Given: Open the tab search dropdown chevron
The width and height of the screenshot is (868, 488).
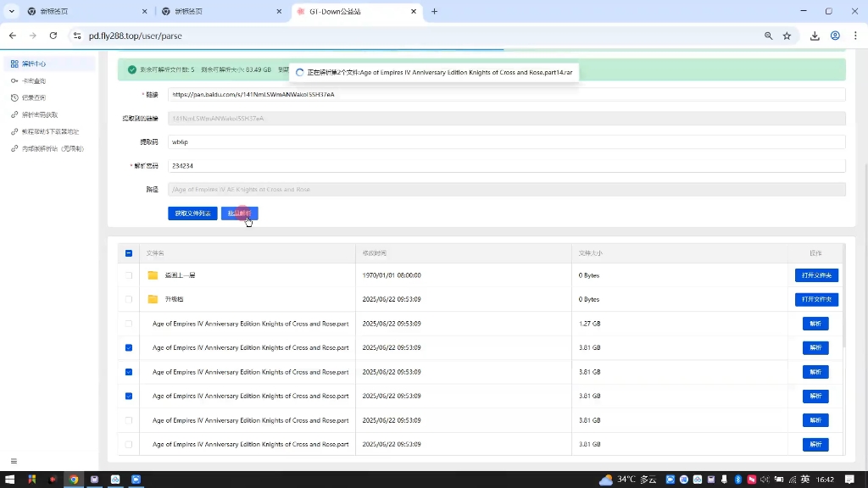Looking at the screenshot, I should (11, 11).
